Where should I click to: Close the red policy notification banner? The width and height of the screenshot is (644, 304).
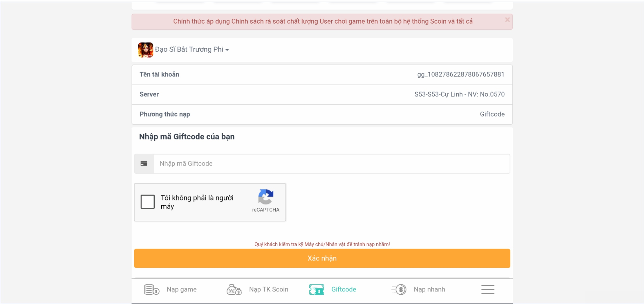[507, 20]
